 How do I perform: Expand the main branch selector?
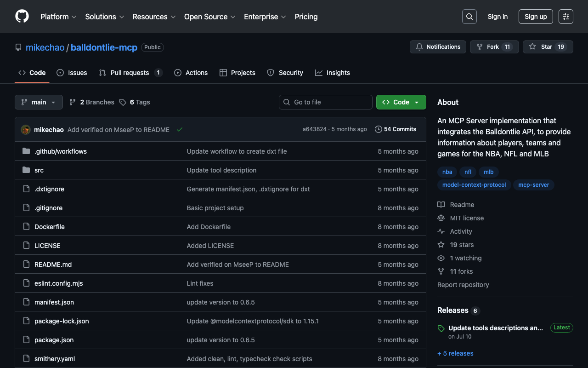[x=39, y=102]
